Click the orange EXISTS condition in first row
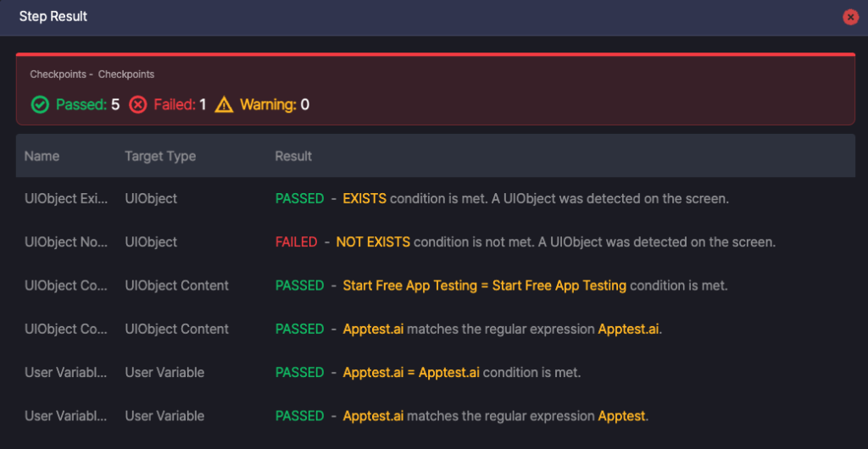Image resolution: width=868 pixels, height=449 pixels. tap(364, 198)
